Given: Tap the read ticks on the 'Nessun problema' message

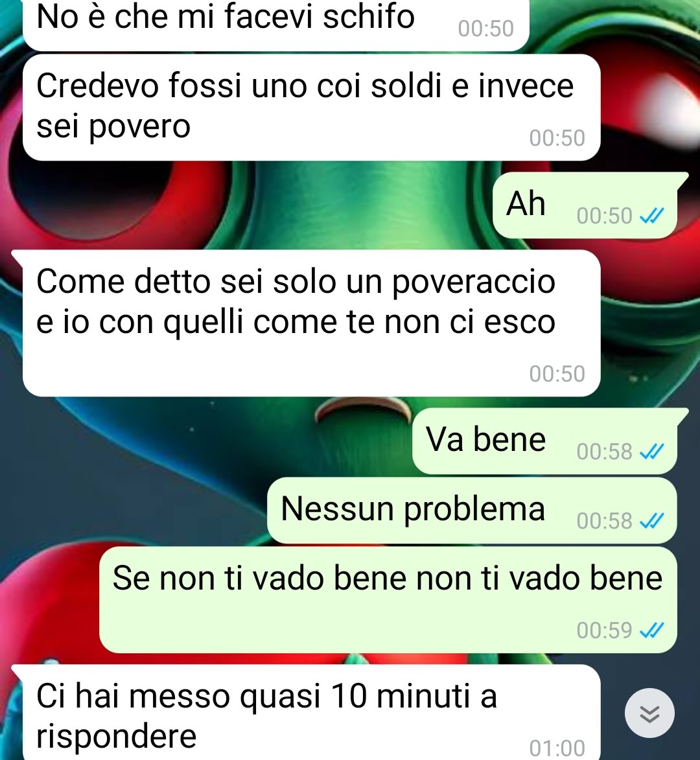Looking at the screenshot, I should (651, 521).
